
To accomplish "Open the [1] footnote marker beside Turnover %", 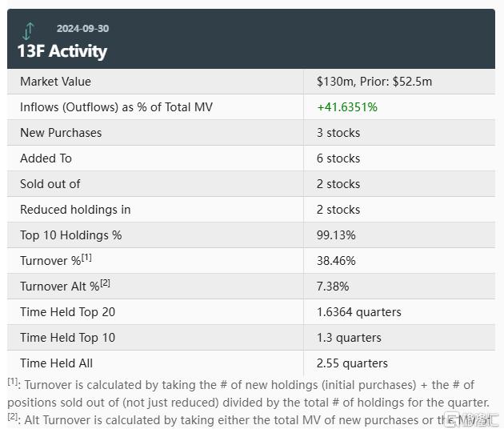I will (86, 258).
